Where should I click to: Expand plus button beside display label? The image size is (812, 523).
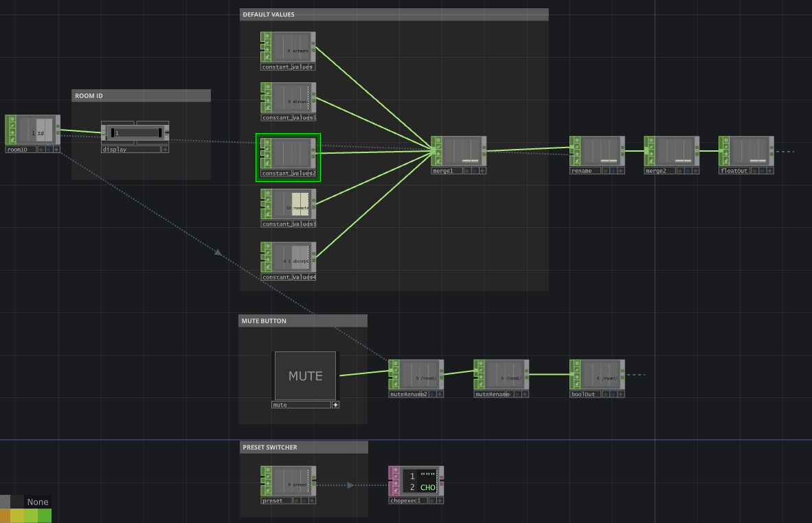(165, 150)
